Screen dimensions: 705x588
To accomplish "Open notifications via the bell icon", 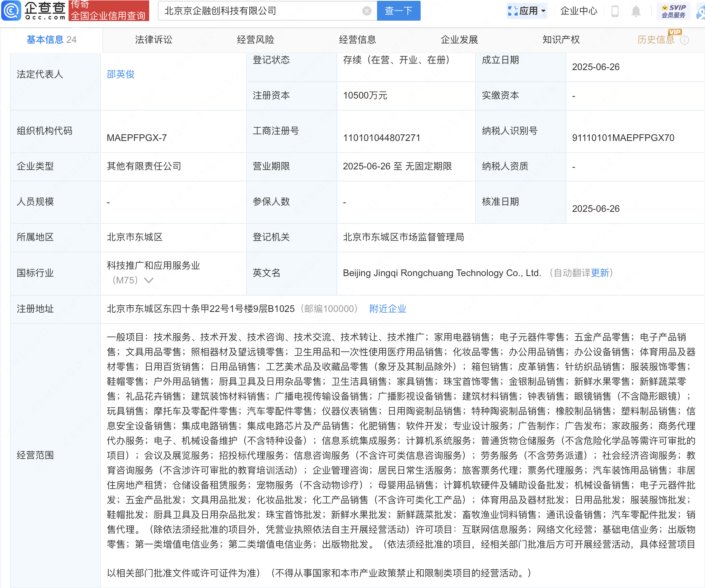I will (x=636, y=11).
